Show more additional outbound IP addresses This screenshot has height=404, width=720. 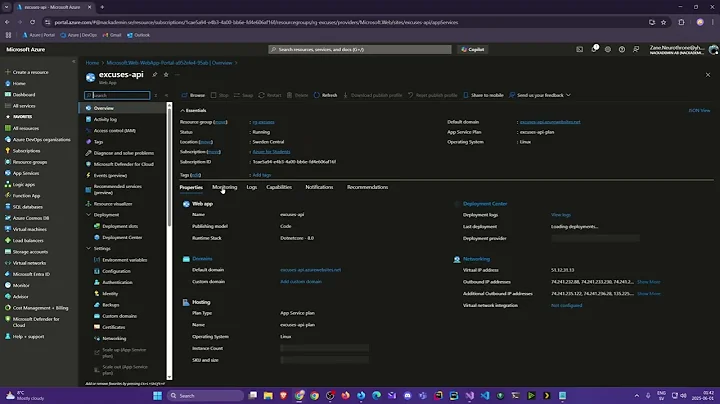(648, 294)
